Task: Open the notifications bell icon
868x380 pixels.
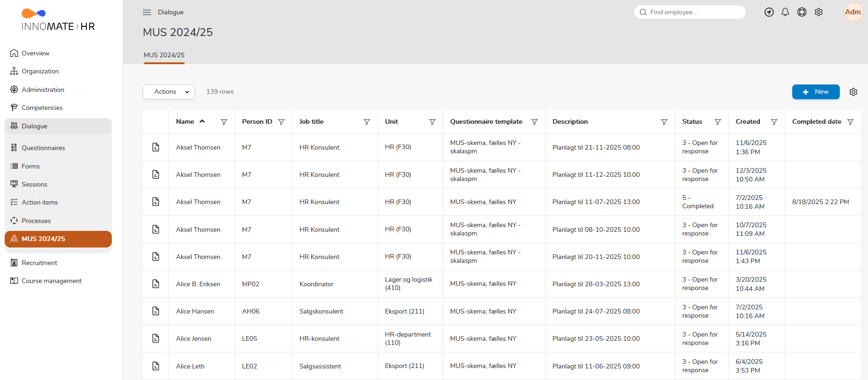Action: coord(785,12)
